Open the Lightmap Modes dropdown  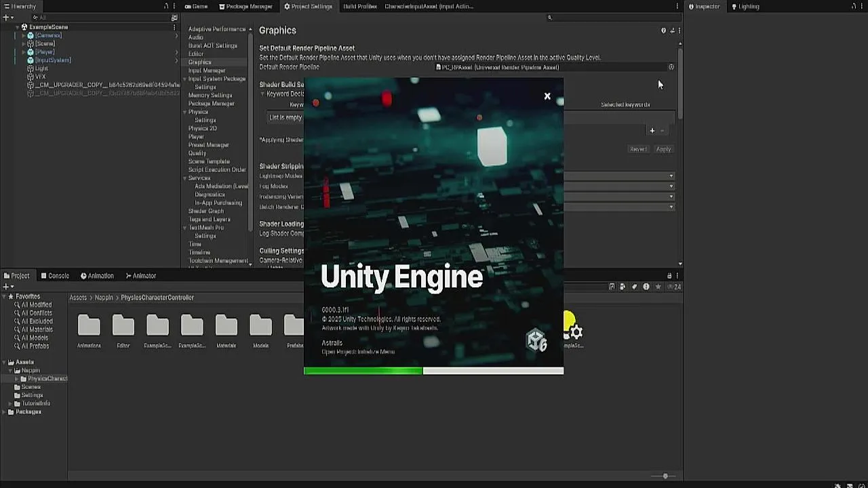[619, 176]
